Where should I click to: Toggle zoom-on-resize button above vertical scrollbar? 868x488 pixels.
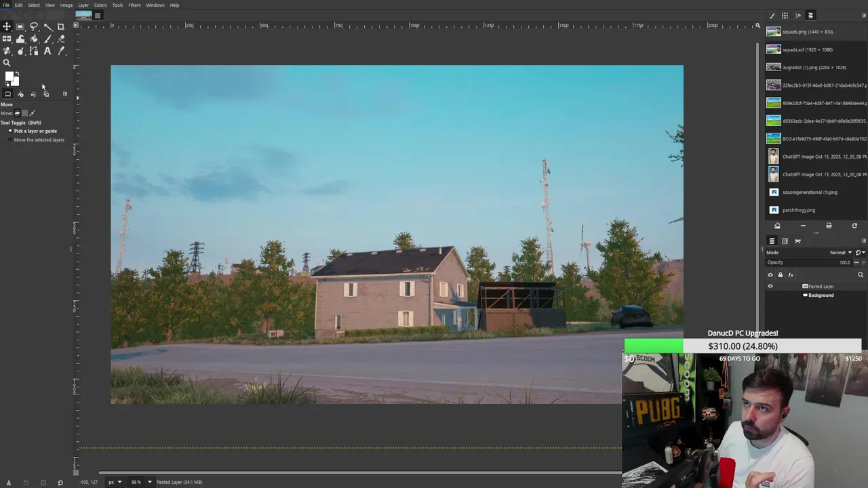(x=757, y=26)
